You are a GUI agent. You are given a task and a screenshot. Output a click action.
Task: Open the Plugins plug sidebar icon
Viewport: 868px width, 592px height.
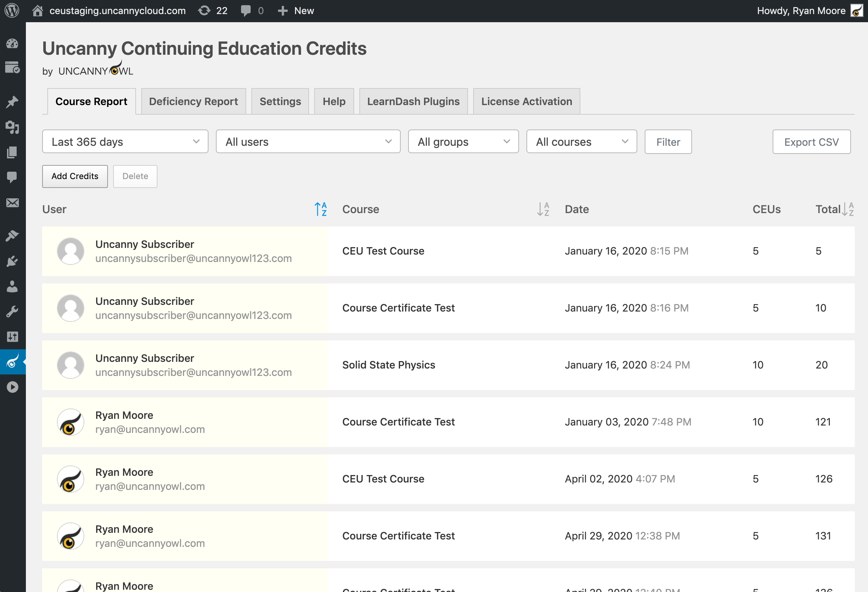12,261
